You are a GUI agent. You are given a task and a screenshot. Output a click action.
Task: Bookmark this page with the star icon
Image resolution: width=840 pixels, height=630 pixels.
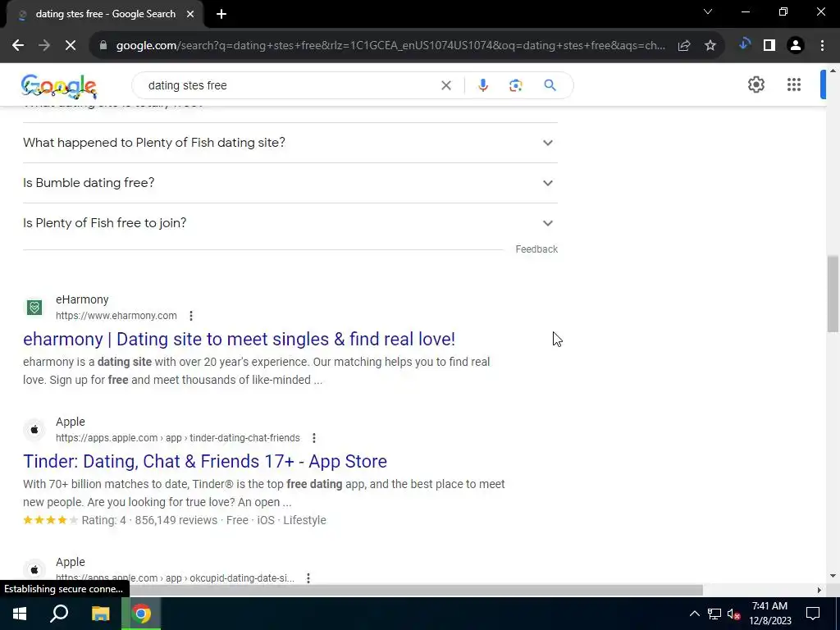point(710,46)
